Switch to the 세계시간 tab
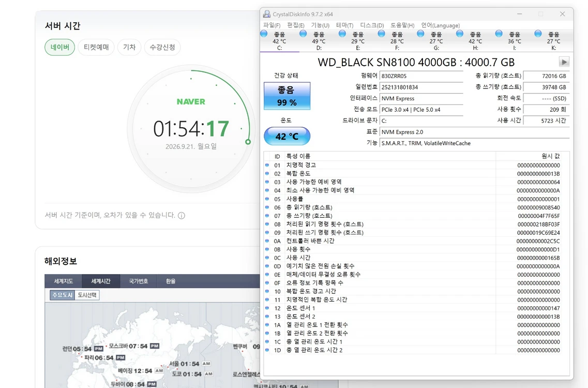This screenshot has width=588, height=388. pyautogui.click(x=101, y=281)
